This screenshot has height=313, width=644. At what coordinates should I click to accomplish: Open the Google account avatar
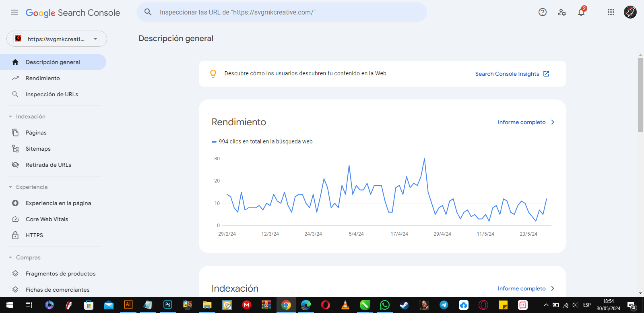[x=630, y=12]
